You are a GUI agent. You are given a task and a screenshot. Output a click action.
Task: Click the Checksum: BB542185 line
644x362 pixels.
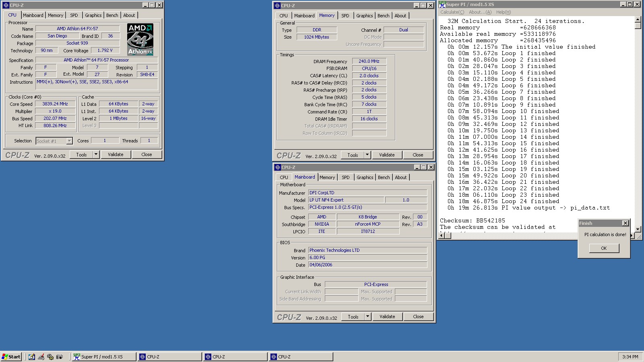click(473, 220)
